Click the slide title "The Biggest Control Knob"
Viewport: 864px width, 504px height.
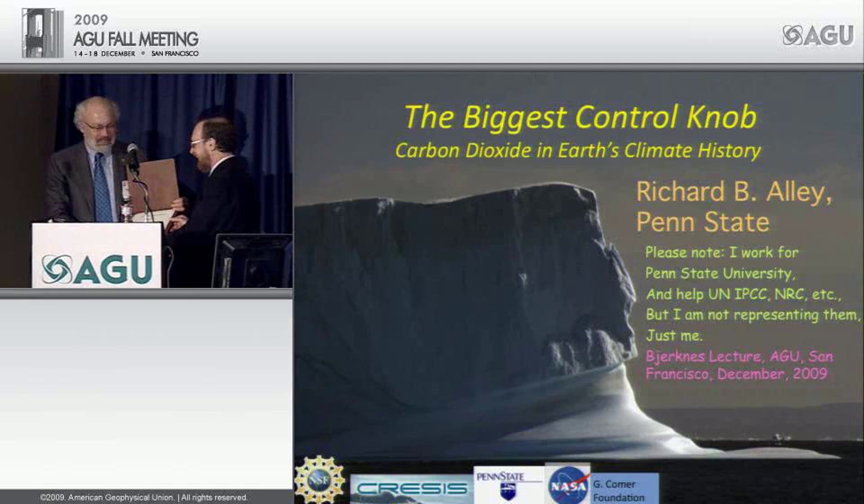point(580,117)
